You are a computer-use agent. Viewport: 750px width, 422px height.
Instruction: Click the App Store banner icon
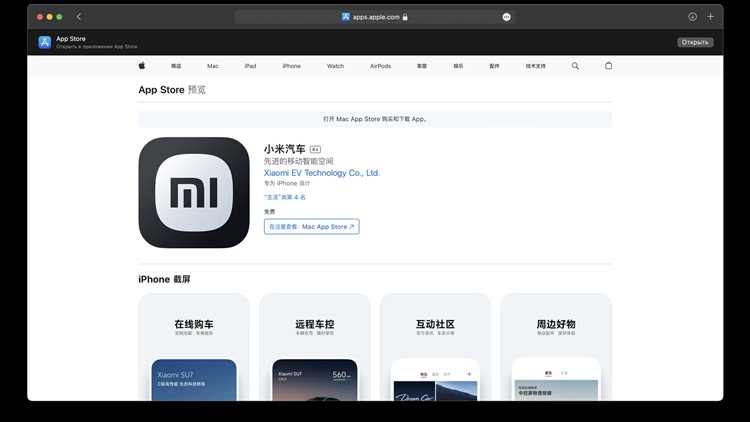click(44, 42)
